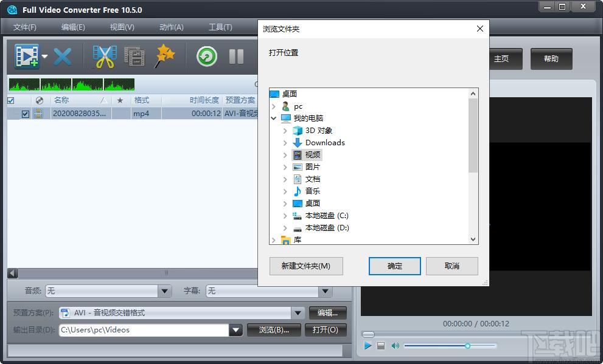Open the 预置方案 profile dropdown
Image resolution: width=603 pixels, height=364 pixels.
[x=298, y=313]
